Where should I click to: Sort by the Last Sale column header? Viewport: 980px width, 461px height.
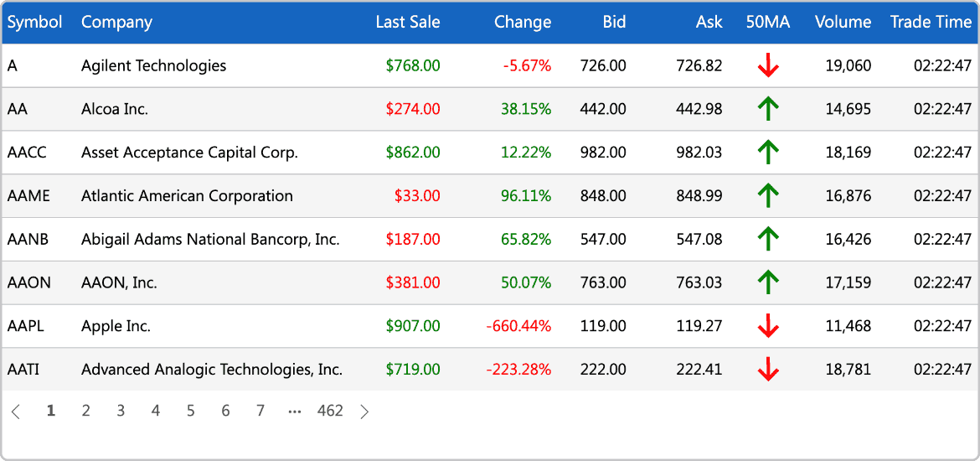click(408, 22)
